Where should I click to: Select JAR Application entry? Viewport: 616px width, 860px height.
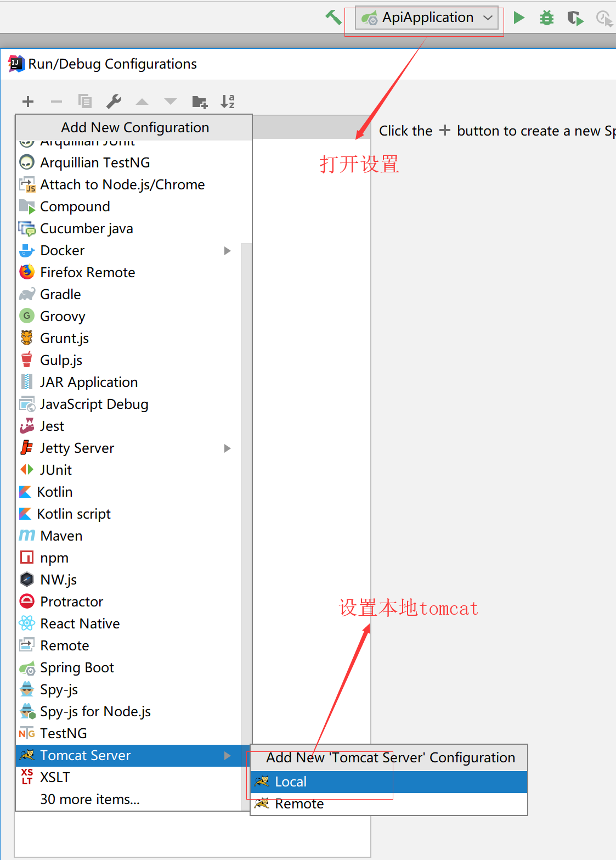[128, 382]
